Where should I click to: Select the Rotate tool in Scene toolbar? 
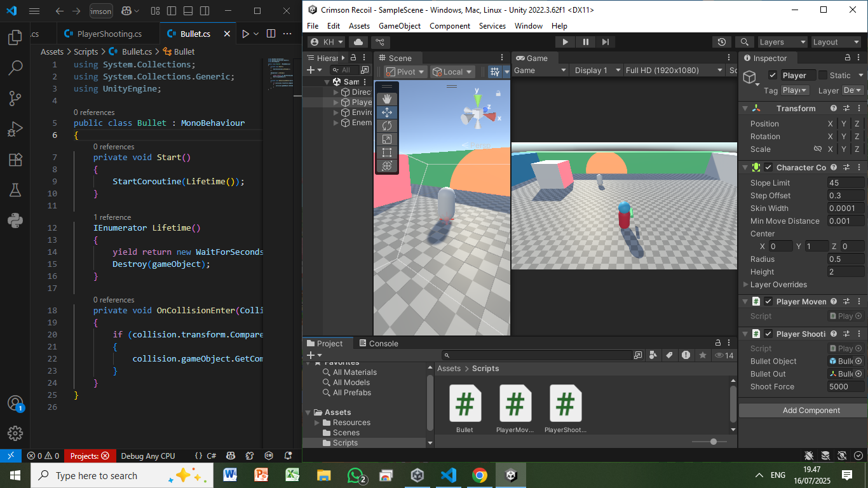click(387, 126)
